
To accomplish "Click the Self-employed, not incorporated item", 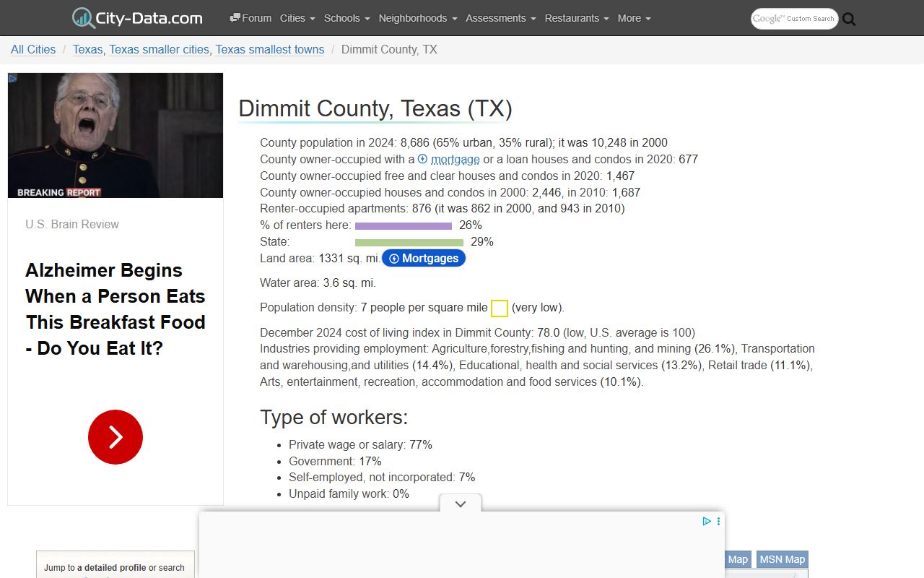I will tap(382, 478).
